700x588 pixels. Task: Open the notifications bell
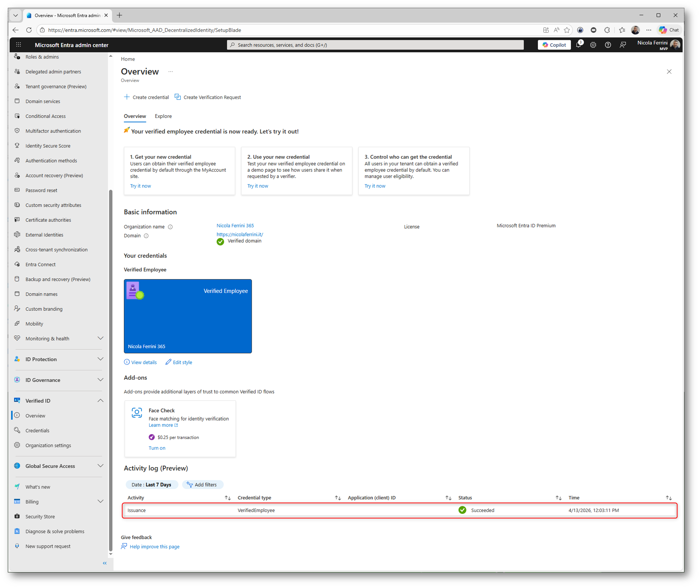coord(579,45)
